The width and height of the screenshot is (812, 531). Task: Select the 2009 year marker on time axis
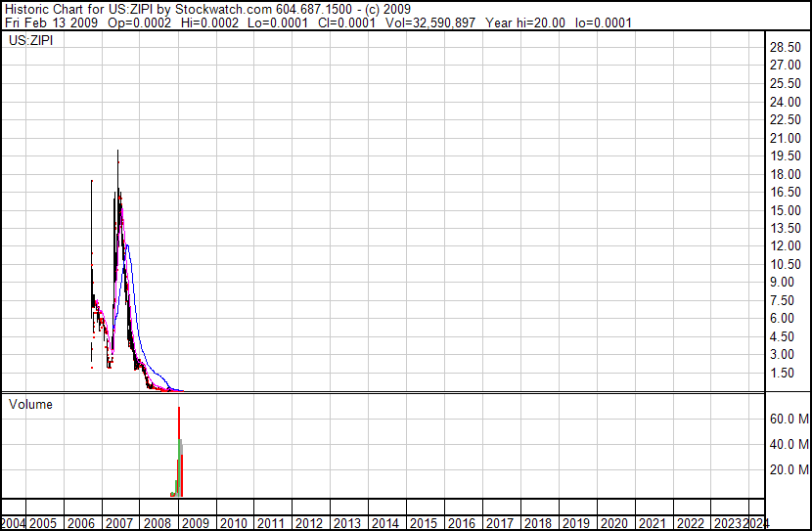point(196,523)
